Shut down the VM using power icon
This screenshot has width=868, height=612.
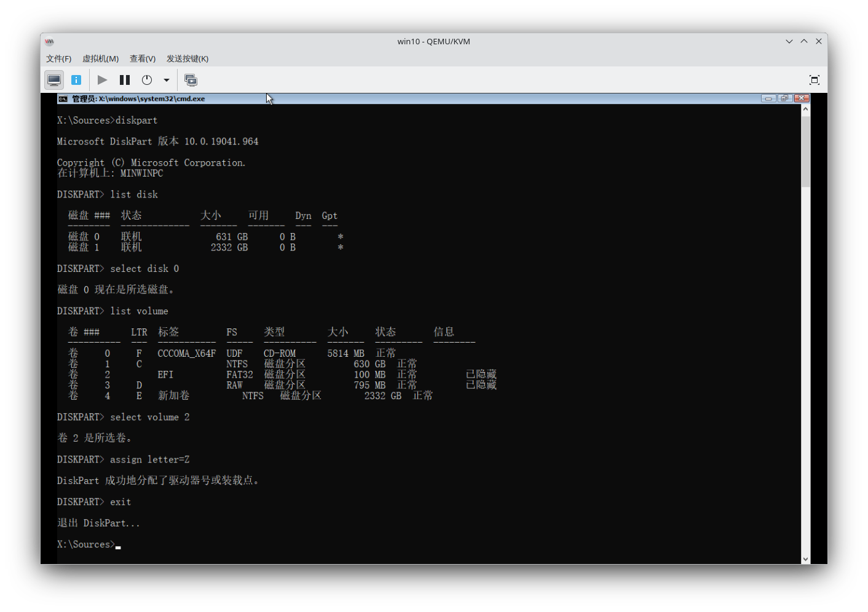coord(147,80)
